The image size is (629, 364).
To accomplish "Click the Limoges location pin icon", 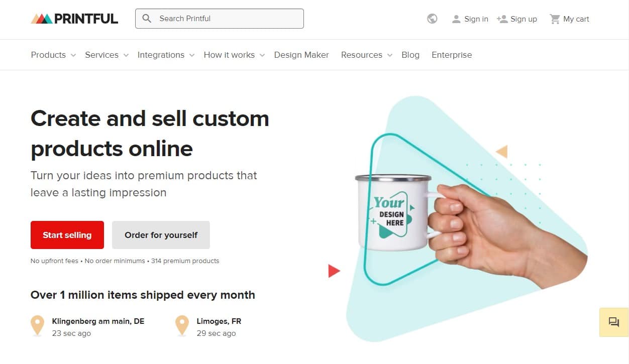I will pyautogui.click(x=182, y=325).
